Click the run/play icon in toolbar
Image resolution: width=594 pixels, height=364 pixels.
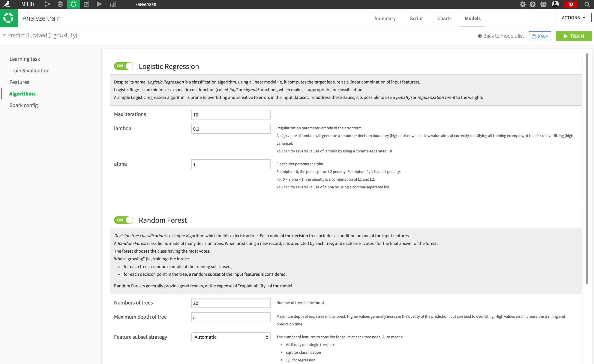99,5
